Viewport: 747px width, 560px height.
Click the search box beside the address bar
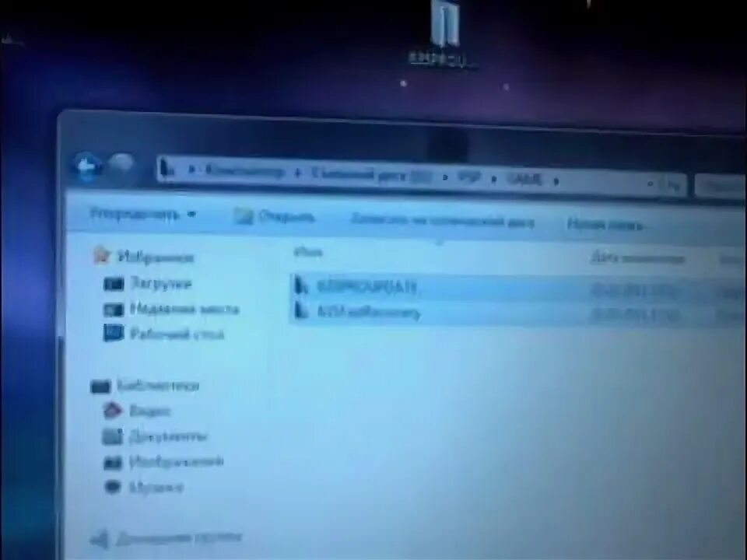coord(721,186)
